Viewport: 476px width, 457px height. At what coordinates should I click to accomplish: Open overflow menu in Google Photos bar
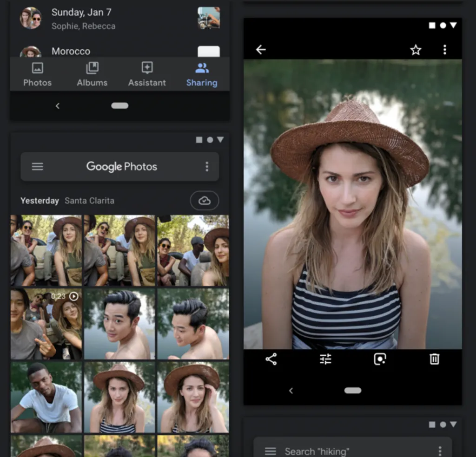pyautogui.click(x=207, y=167)
